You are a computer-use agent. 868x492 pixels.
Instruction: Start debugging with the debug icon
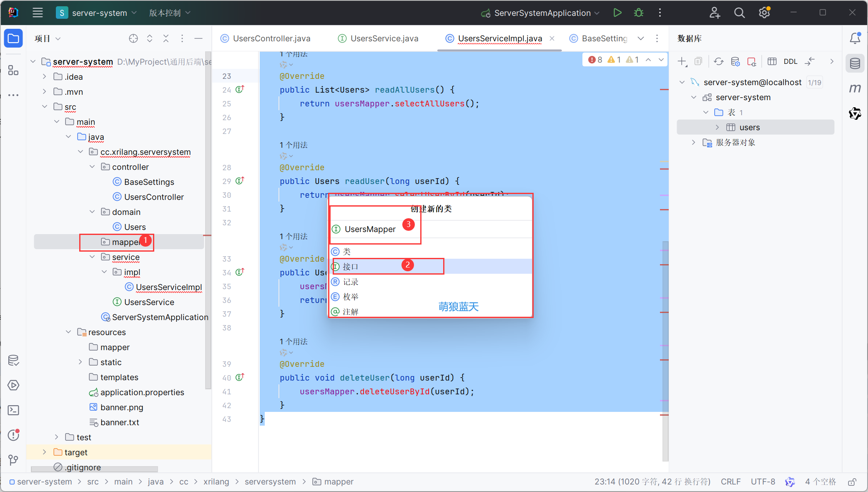pos(638,13)
